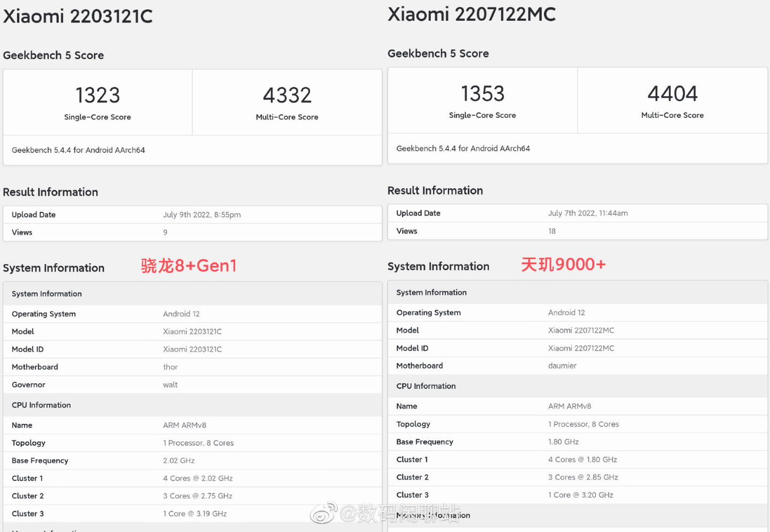Click the July 7th 2022 upload date
This screenshot has width=770, height=532.
point(588,213)
